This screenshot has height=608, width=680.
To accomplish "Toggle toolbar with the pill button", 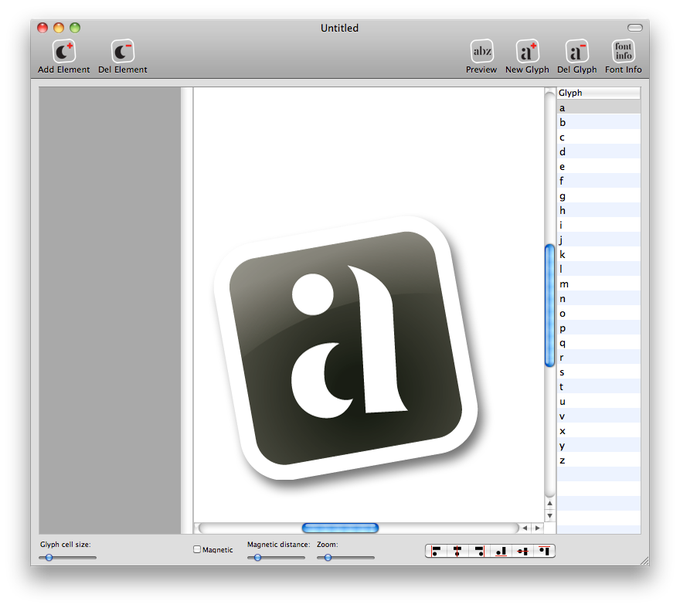I will click(x=635, y=28).
